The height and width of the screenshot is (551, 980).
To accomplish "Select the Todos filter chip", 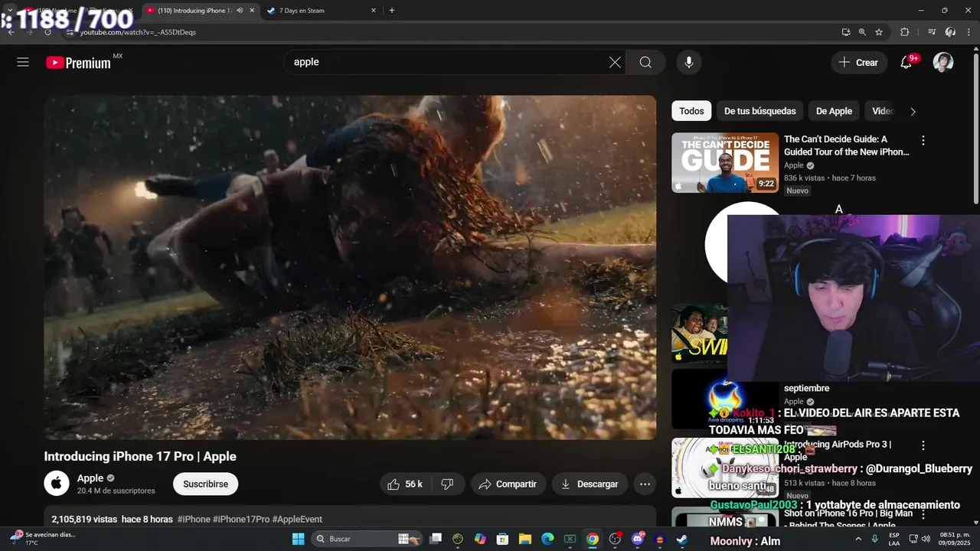I will pyautogui.click(x=691, y=111).
